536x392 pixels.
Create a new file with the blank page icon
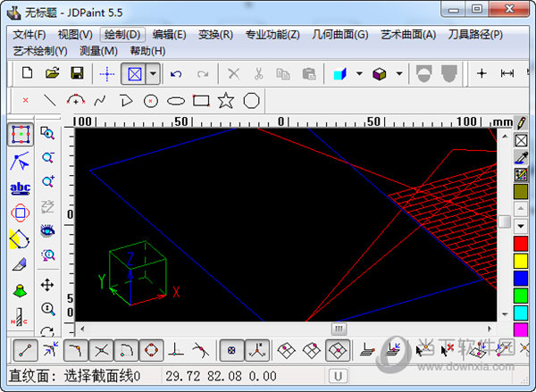coord(27,73)
